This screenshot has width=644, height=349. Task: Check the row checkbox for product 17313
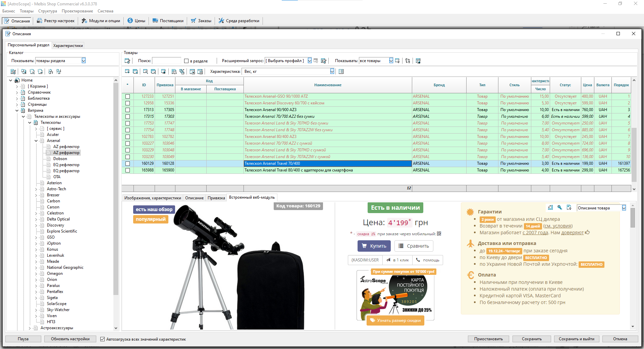(x=127, y=110)
